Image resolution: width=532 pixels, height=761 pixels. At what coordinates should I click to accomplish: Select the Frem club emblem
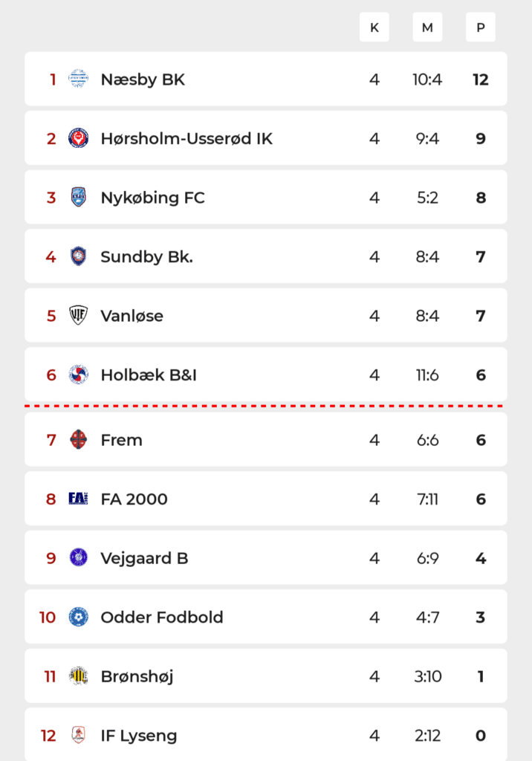click(x=78, y=440)
